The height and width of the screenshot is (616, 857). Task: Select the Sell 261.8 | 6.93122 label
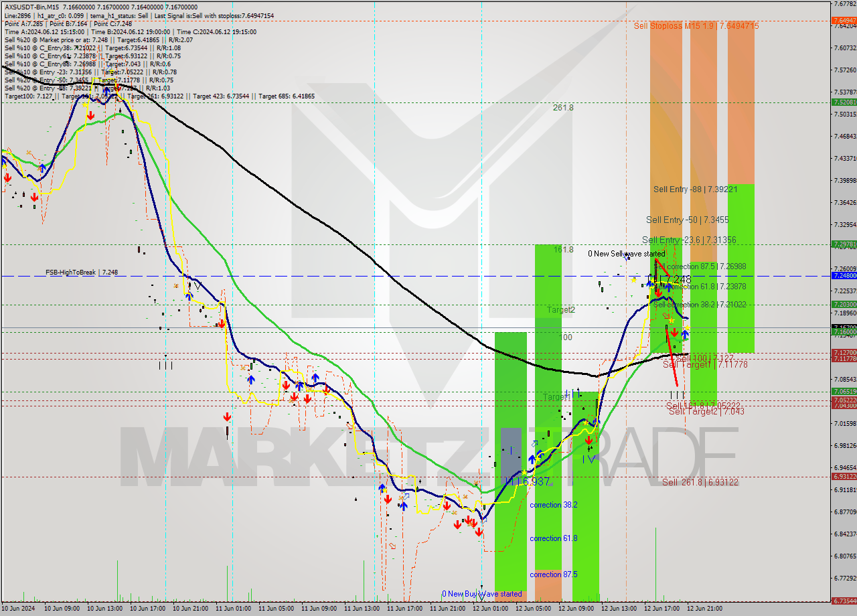[x=700, y=482]
